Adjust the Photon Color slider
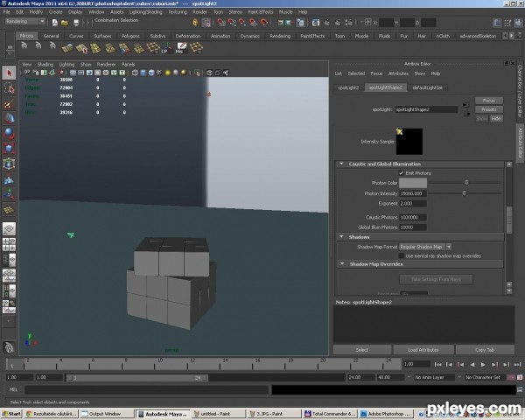The image size is (525, 420). pyautogui.click(x=465, y=183)
